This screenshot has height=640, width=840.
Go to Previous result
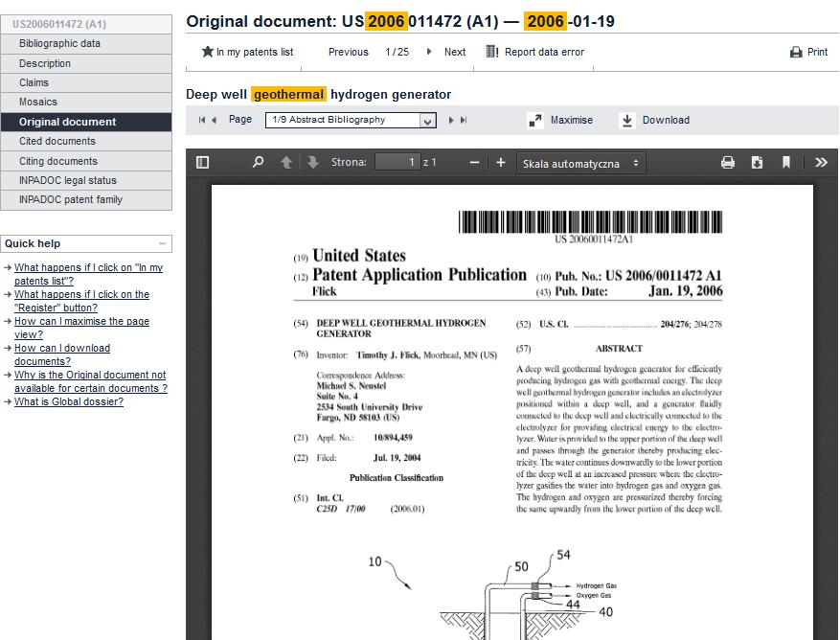click(x=349, y=52)
